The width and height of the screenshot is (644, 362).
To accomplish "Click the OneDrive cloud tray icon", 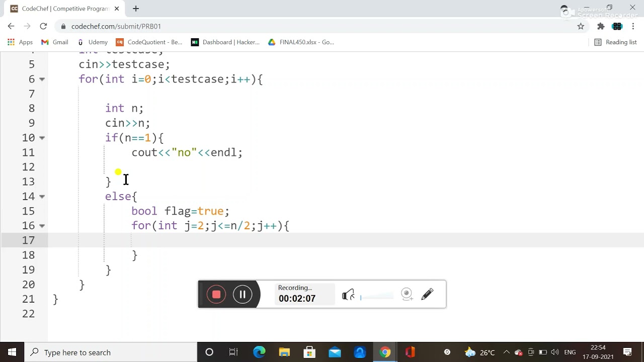I will (x=518, y=352).
